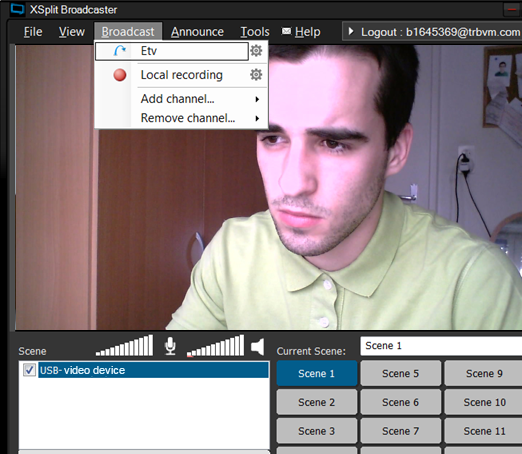Open the View menu
The height and width of the screenshot is (454, 522).
72,32
